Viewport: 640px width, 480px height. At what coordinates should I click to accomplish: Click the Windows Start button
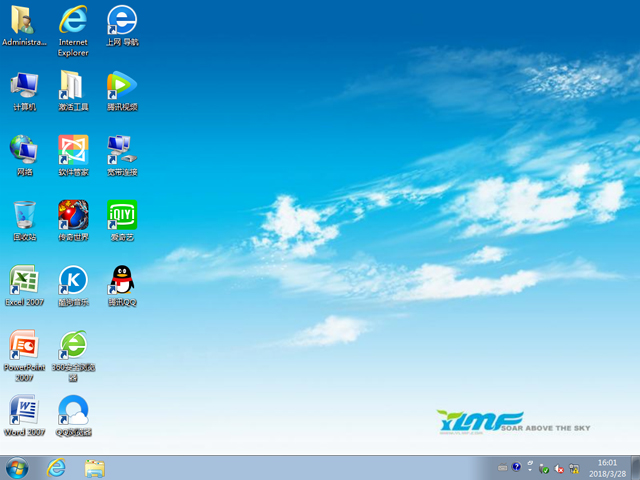[17, 467]
